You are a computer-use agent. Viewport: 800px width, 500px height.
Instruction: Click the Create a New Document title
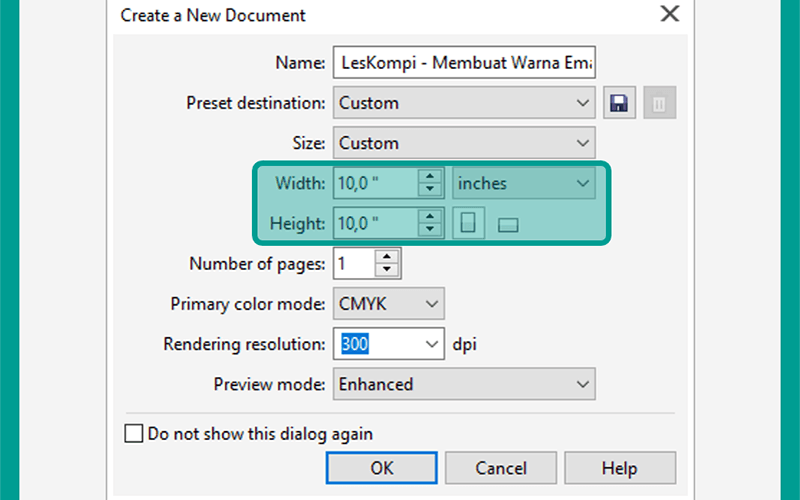(x=213, y=15)
